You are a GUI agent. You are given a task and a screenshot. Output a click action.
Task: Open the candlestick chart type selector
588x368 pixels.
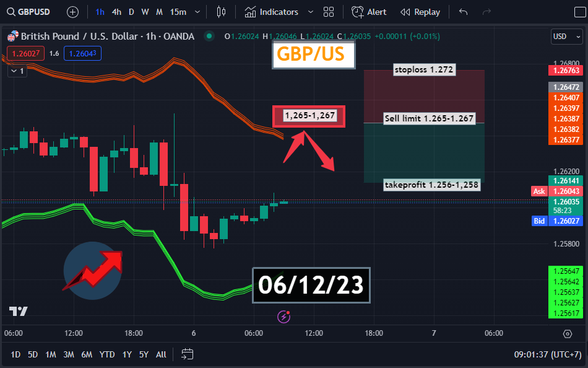(222, 12)
